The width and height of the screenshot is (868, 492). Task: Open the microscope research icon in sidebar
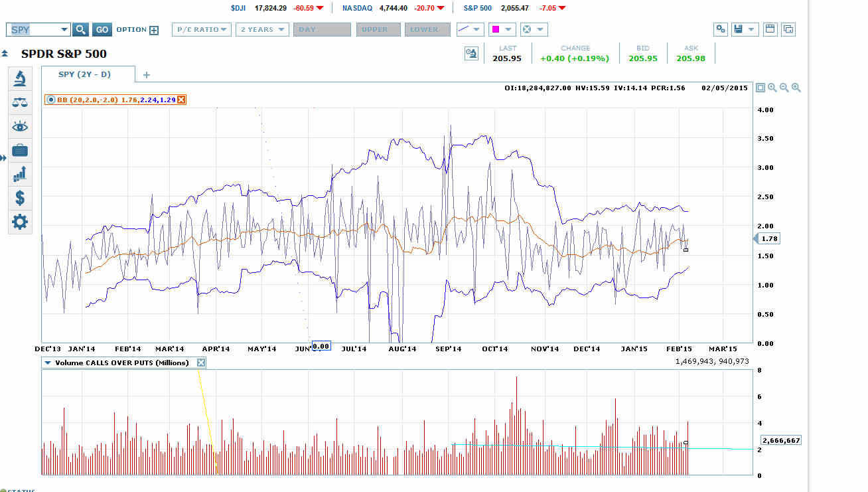point(20,78)
